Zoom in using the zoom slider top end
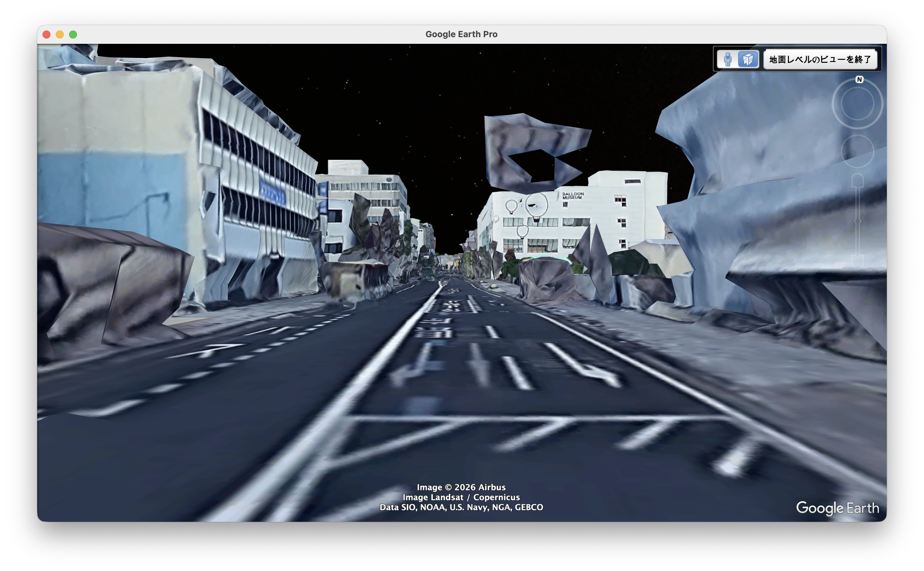Screen dimensions: 924x571 [858, 181]
